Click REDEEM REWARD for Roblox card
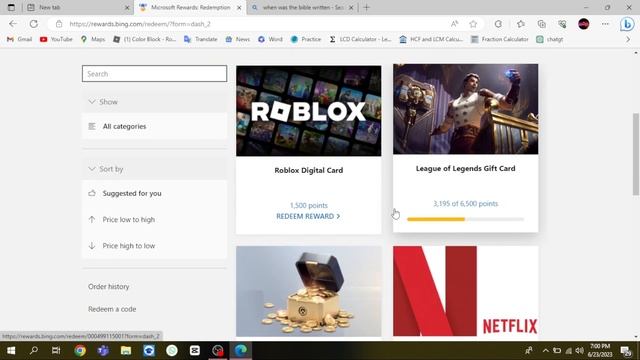Image resolution: width=640 pixels, height=360 pixels. point(308,216)
